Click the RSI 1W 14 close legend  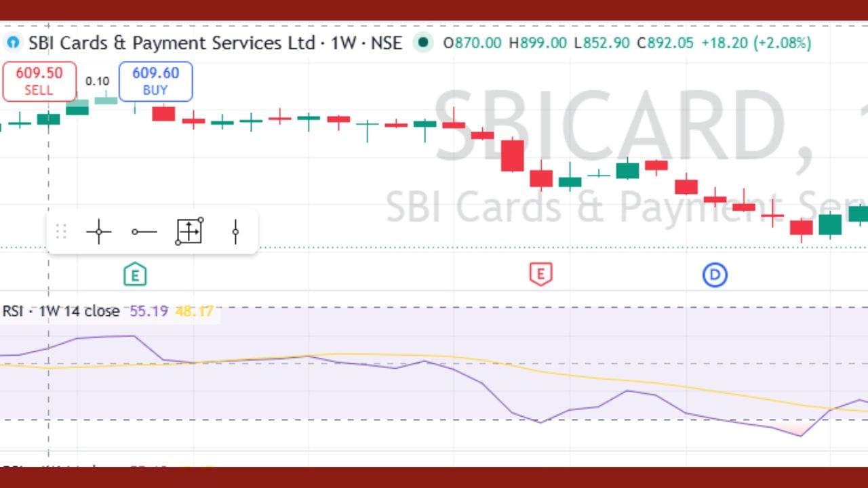(x=61, y=311)
